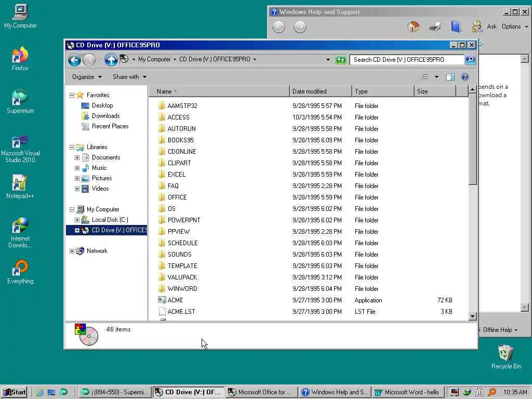The image size is (532, 399).
Task: Click My Computer breadcrumb in address bar
Action: pyautogui.click(x=154, y=59)
